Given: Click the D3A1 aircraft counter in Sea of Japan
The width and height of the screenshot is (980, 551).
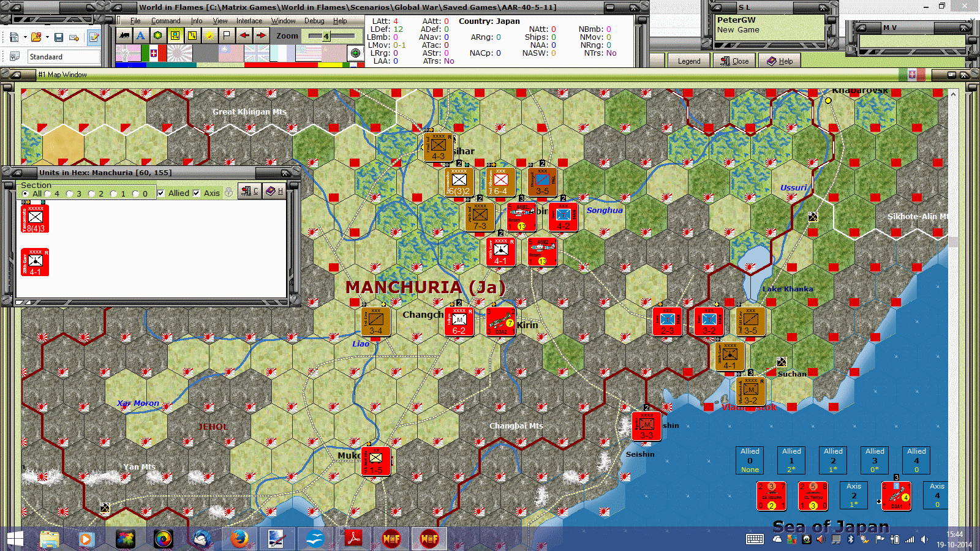Looking at the screenshot, I should [897, 496].
